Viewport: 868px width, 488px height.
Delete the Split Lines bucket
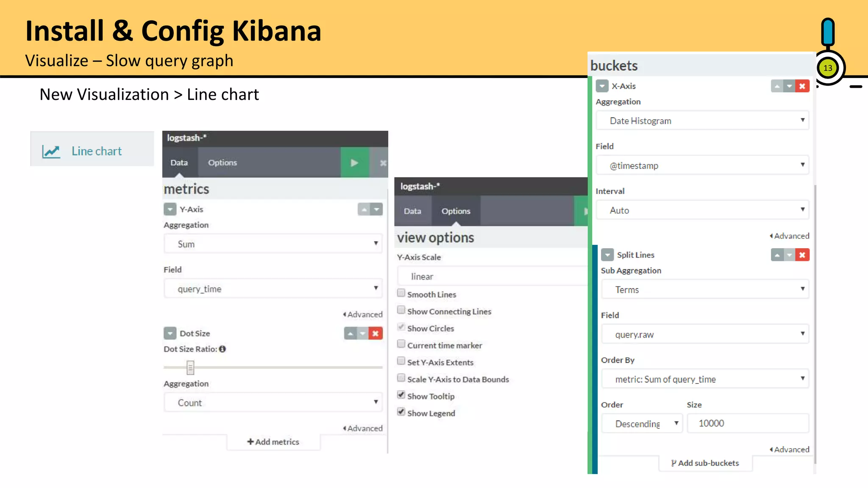coord(802,255)
